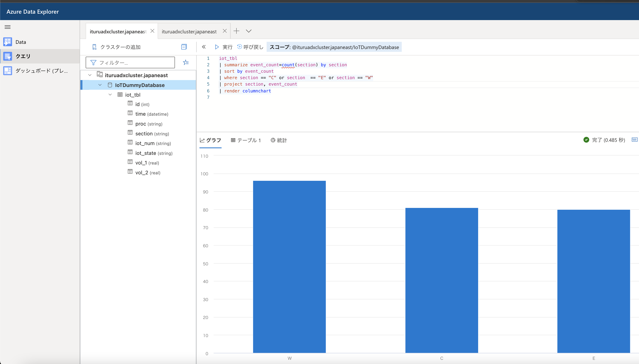Switch to the テーブル 1 tab
This screenshot has width=639, height=364.
[x=246, y=140]
